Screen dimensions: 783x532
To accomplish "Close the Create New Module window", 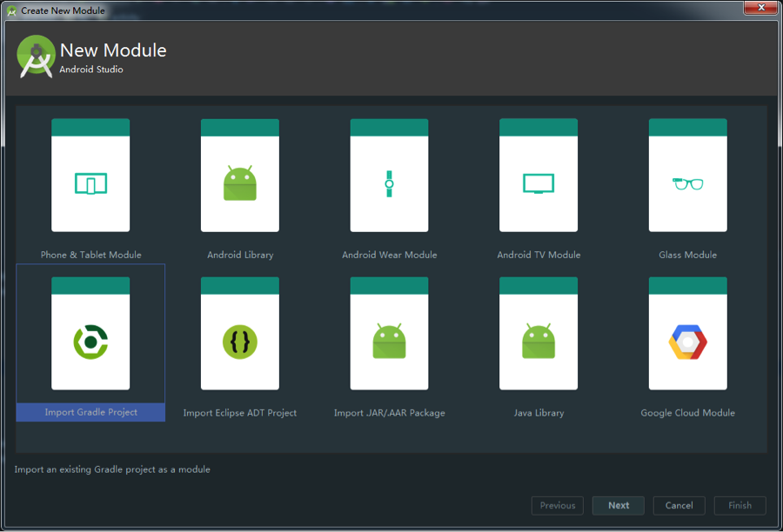I will pyautogui.click(x=761, y=8).
